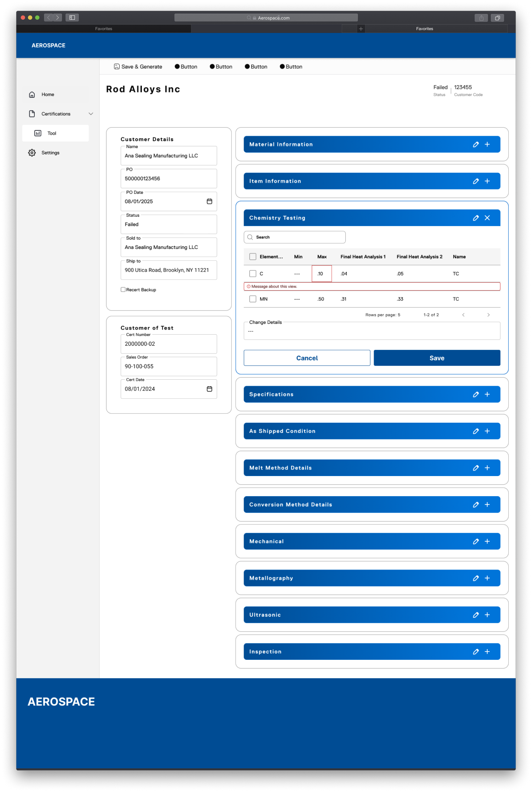The image size is (532, 792).
Task: Expand Material Information with the plus icon
Action: coord(487,144)
